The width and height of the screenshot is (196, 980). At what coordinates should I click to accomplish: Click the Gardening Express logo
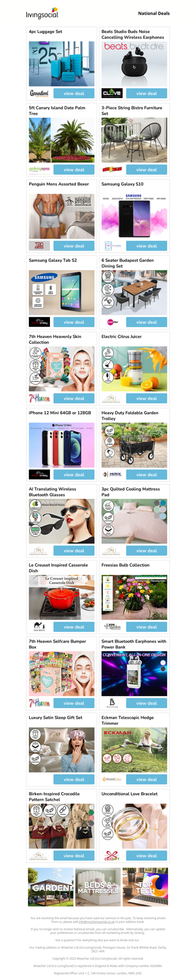[39, 170]
